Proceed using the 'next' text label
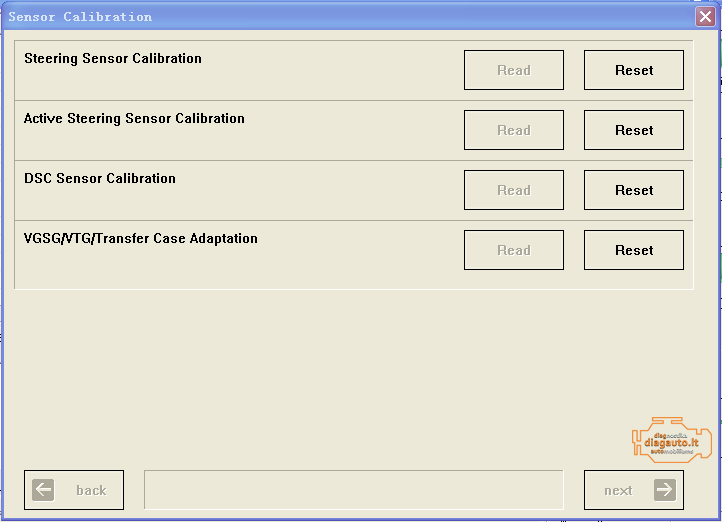The width and height of the screenshot is (722, 522). [x=618, y=490]
